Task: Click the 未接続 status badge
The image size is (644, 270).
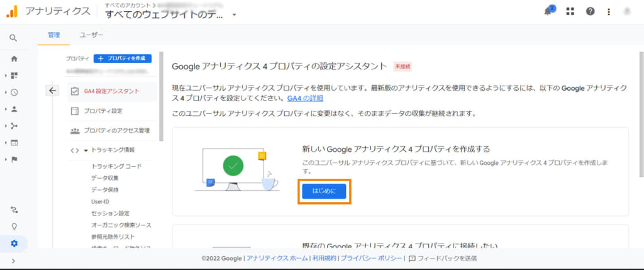Action: (402, 67)
